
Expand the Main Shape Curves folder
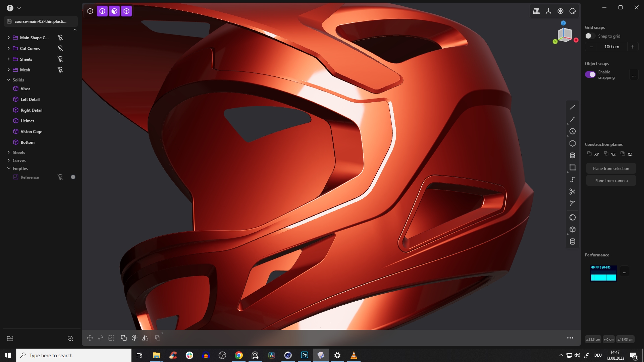[8, 38]
